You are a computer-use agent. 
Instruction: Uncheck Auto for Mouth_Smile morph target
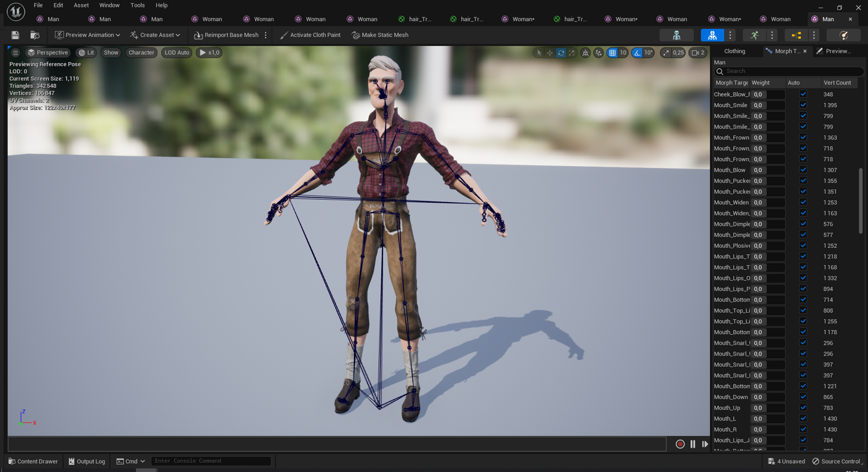(x=803, y=105)
